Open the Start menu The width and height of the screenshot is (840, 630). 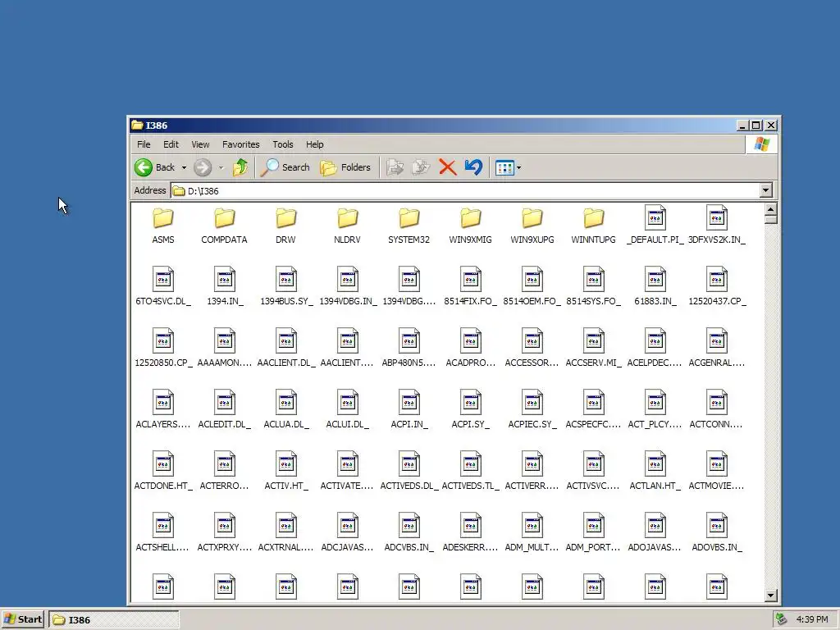(22, 619)
